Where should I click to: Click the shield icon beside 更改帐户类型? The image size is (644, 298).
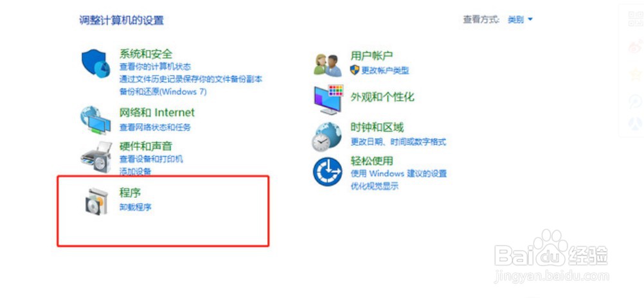coord(355,70)
